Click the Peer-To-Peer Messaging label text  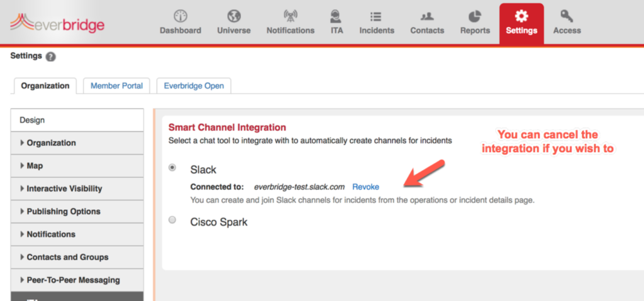tap(74, 280)
